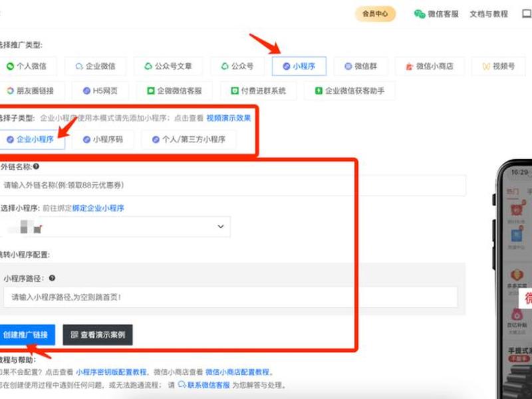The width and height of the screenshot is (532, 399).
Task: Pick 微信群 promotion type
Action: (360, 66)
